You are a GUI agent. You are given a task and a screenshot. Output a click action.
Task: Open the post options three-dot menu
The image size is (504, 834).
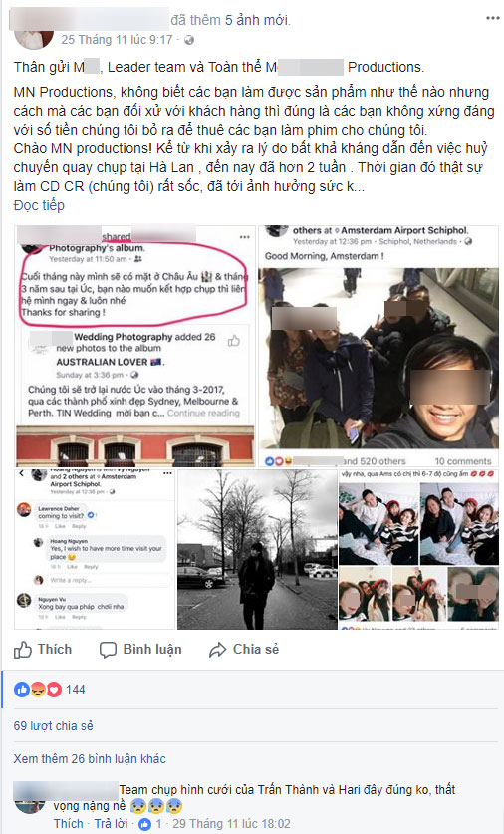click(x=492, y=19)
